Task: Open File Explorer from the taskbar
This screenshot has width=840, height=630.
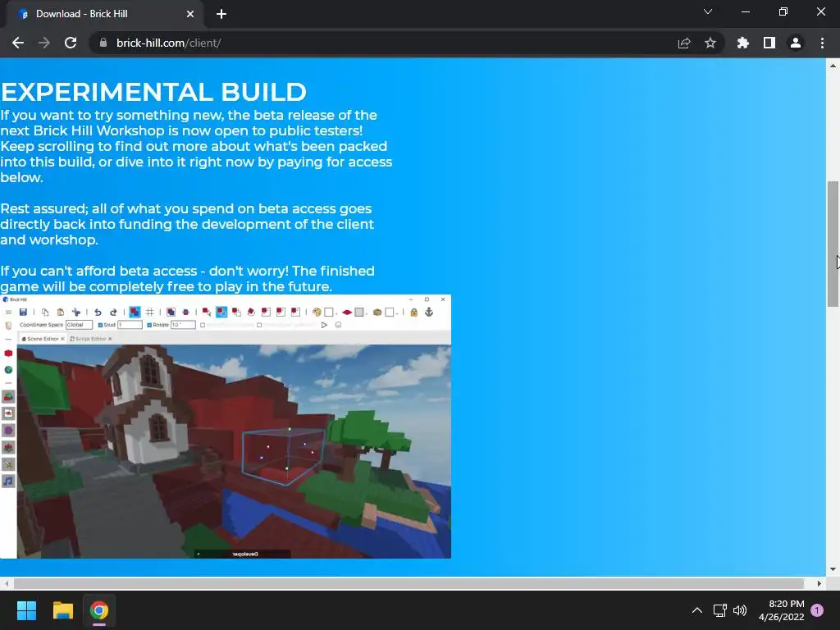Action: [x=62, y=610]
